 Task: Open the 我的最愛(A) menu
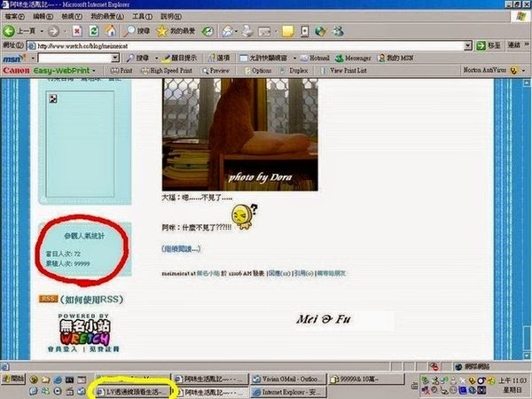tap(107, 16)
